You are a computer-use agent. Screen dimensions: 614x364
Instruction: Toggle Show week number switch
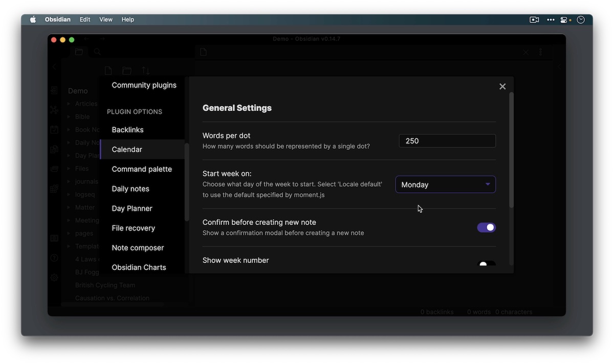487,264
